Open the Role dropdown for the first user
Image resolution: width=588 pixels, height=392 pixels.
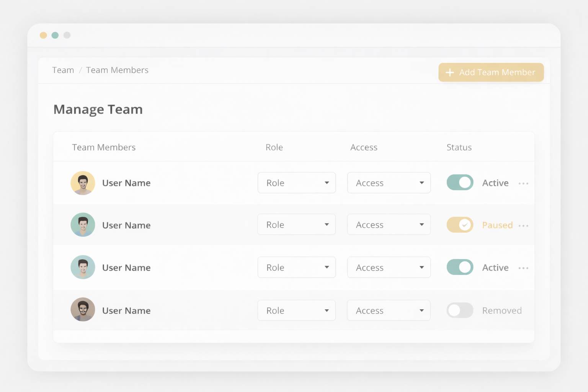coord(297,183)
